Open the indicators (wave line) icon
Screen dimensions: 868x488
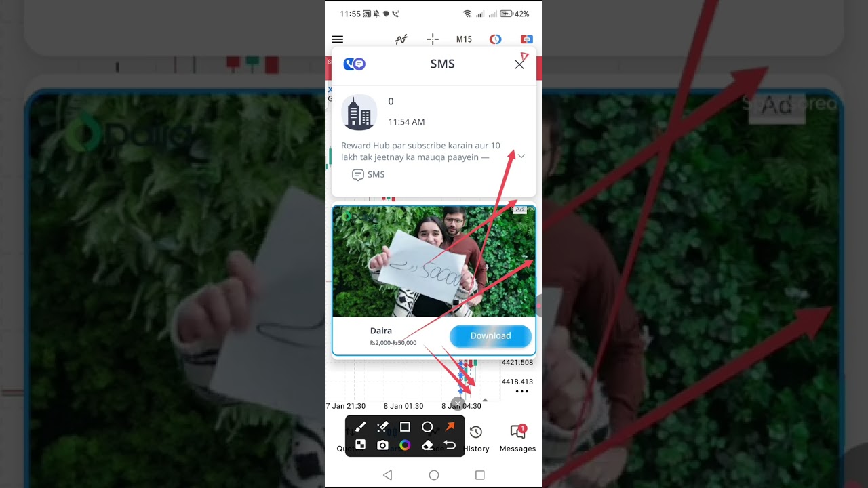401,39
